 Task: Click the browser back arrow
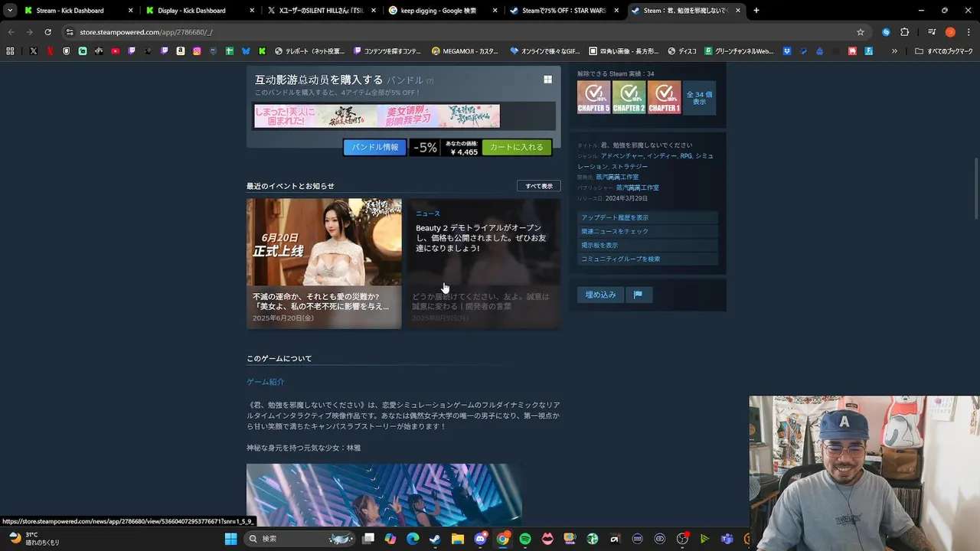coord(11,32)
